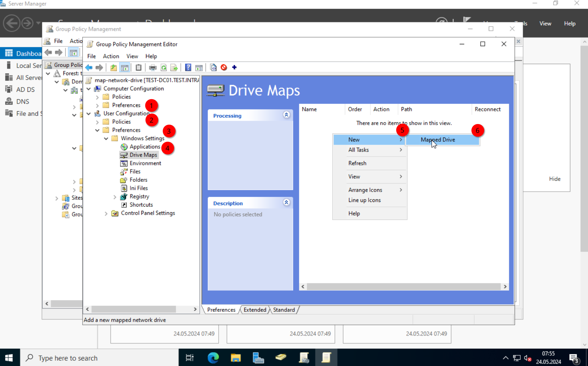Open notification center icon in tray
Image resolution: width=588 pixels, height=366 pixels.
(574, 358)
